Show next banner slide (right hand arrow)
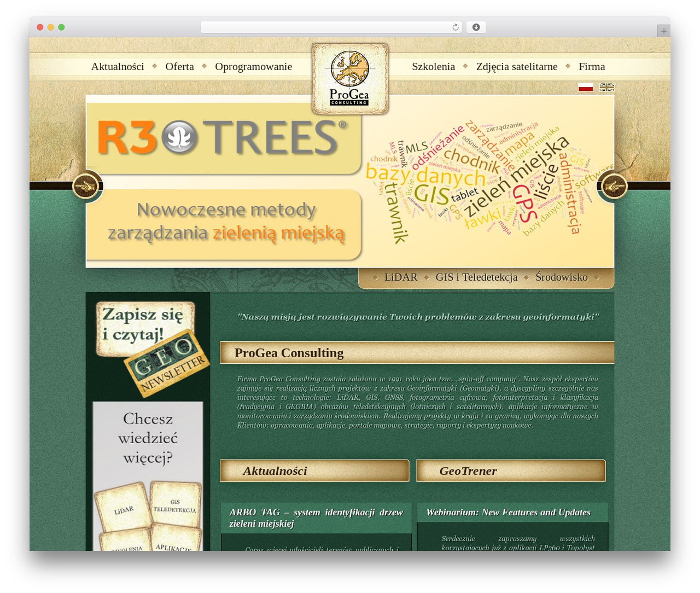Image resolution: width=700 pixels, height=593 pixels. click(614, 187)
